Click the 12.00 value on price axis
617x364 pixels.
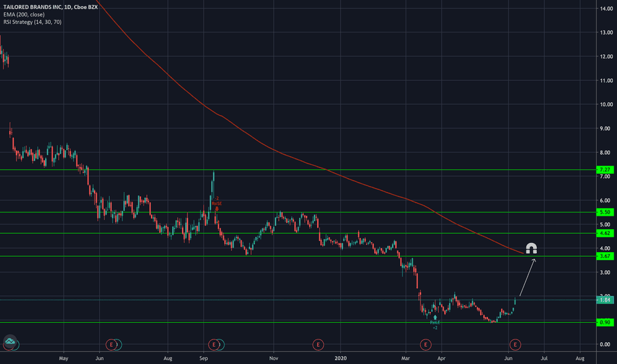606,56
